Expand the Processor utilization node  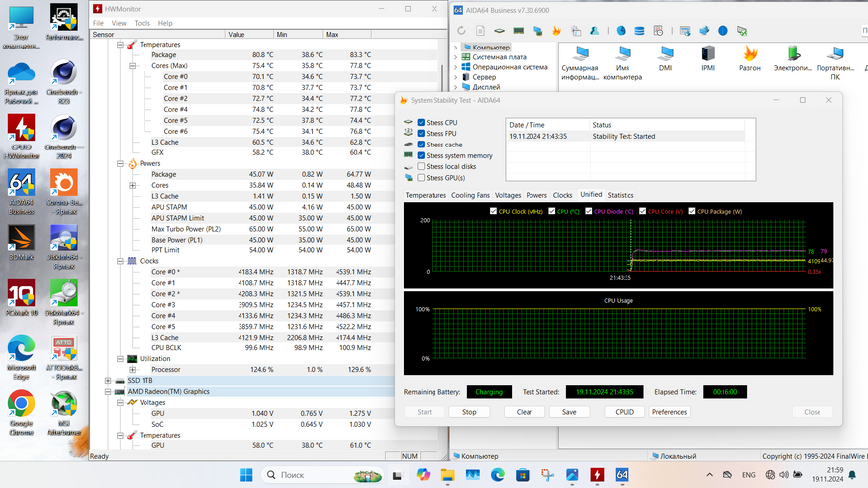pos(133,369)
